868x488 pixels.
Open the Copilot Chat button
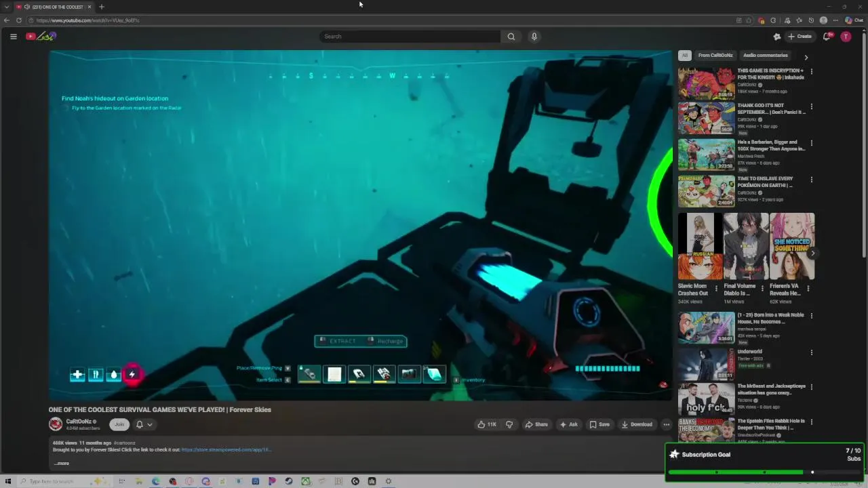click(x=853, y=20)
